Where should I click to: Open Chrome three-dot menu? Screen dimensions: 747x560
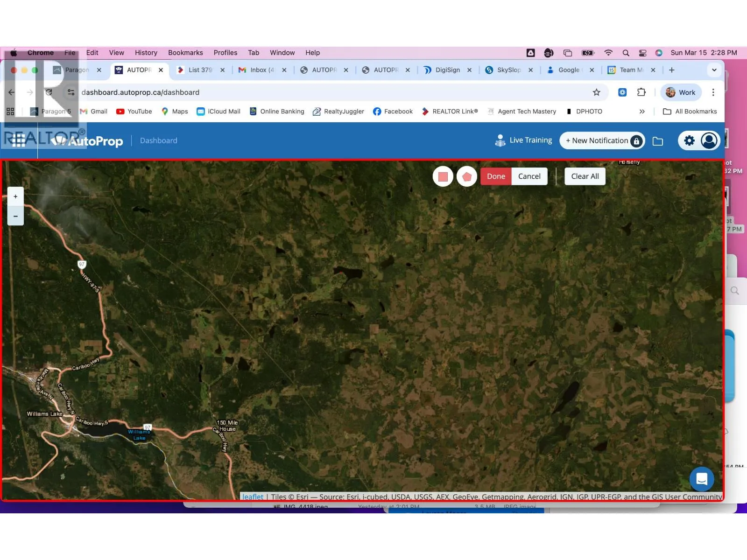(x=713, y=92)
